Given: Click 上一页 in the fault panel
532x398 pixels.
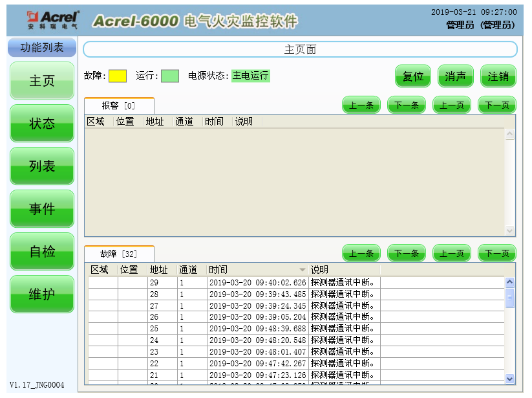Looking at the screenshot, I should pos(452,254).
